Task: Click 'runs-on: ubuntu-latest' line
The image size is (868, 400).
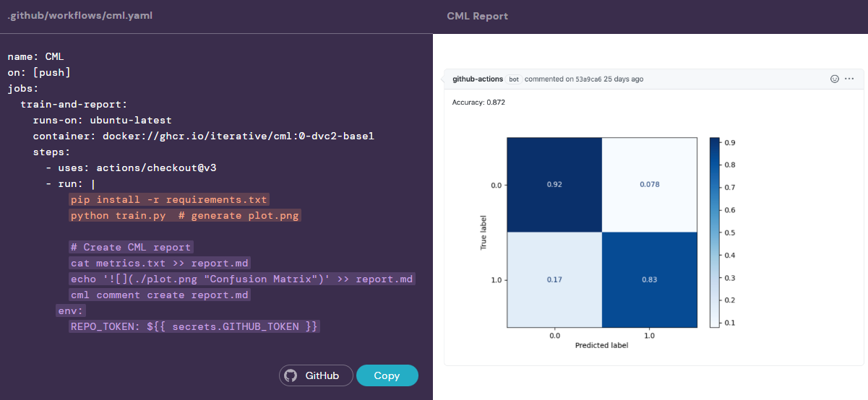Action: (x=102, y=120)
